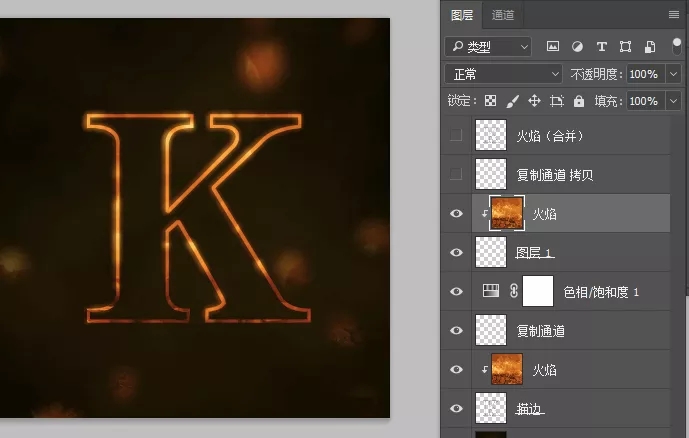Hide the 图层 1 layer
This screenshot has height=438, width=689.
tap(456, 252)
